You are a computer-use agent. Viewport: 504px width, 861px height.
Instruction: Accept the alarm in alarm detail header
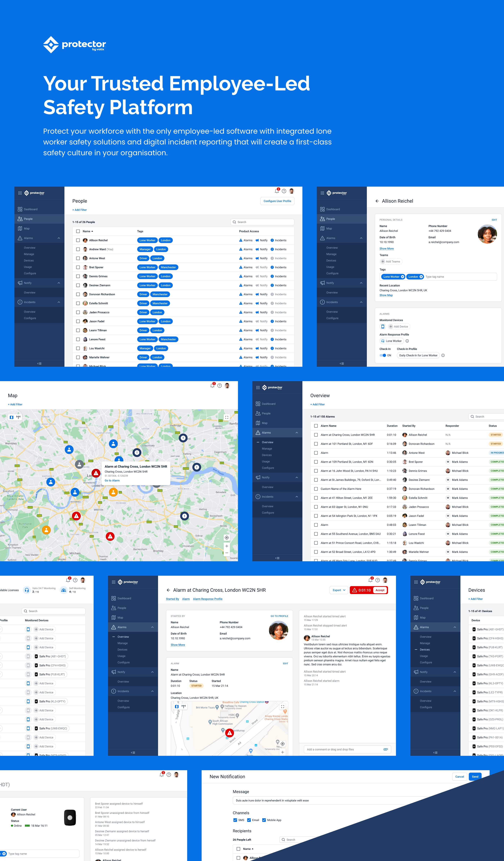[x=380, y=590]
